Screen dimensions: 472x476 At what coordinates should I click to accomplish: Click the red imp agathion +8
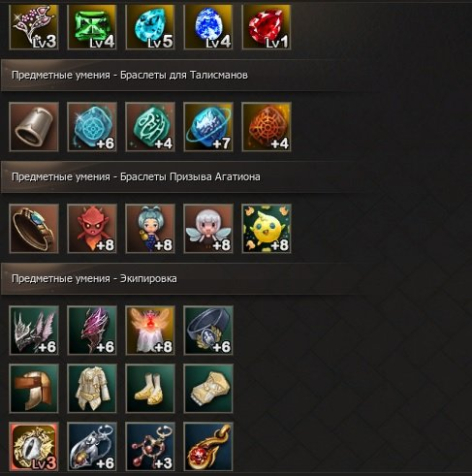tap(92, 229)
